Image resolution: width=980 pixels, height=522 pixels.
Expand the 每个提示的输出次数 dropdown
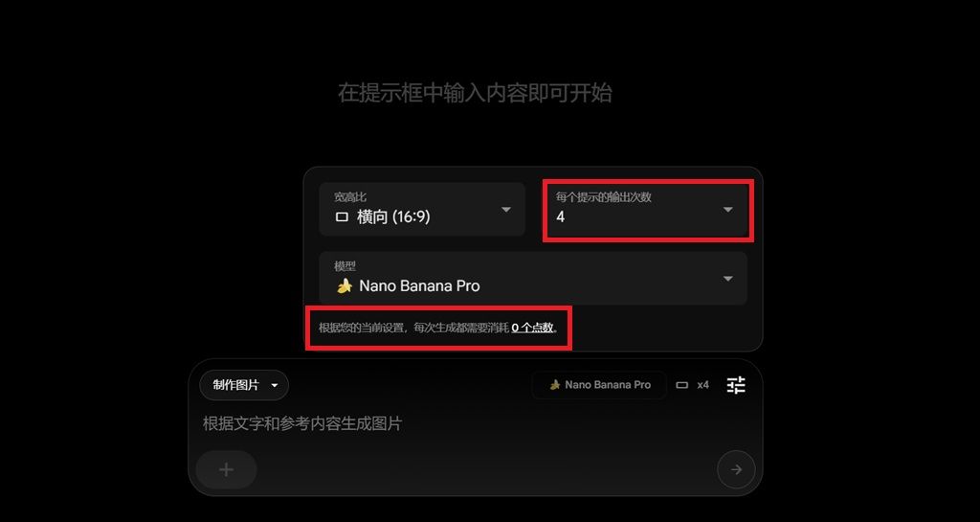[648, 210]
